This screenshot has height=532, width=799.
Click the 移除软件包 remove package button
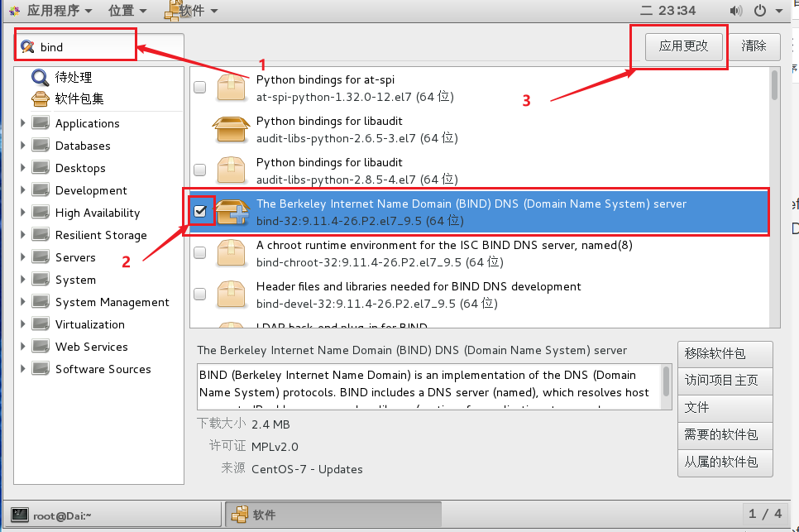725,353
